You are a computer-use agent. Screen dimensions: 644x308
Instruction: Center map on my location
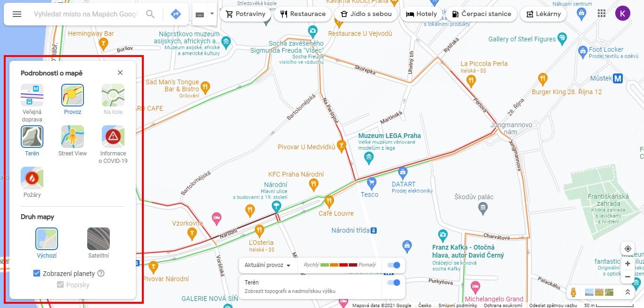pyautogui.click(x=627, y=249)
